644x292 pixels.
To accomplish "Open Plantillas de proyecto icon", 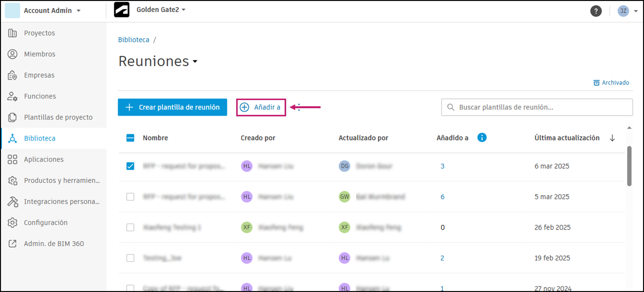I will pos(13,118).
